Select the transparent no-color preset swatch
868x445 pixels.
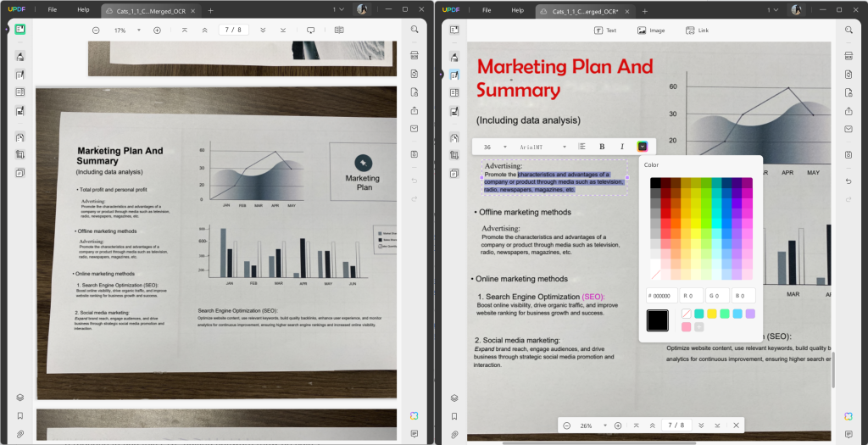pos(687,314)
